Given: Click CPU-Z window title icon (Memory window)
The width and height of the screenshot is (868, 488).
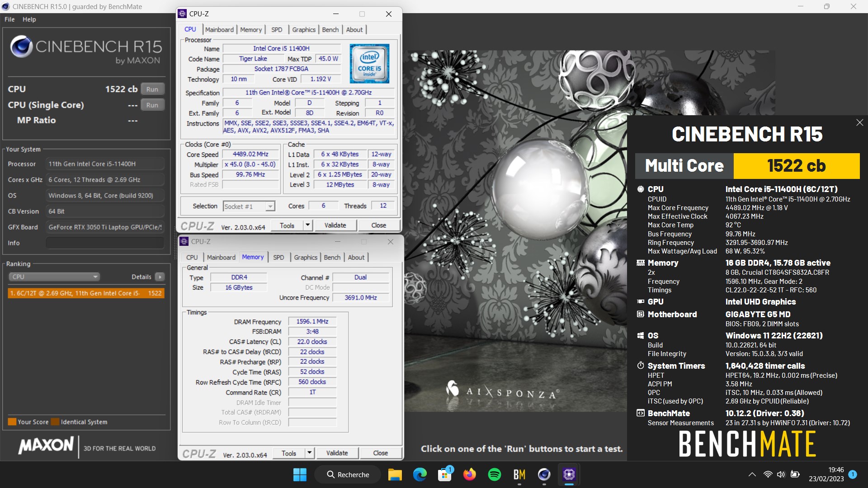Looking at the screenshot, I should [x=184, y=241].
